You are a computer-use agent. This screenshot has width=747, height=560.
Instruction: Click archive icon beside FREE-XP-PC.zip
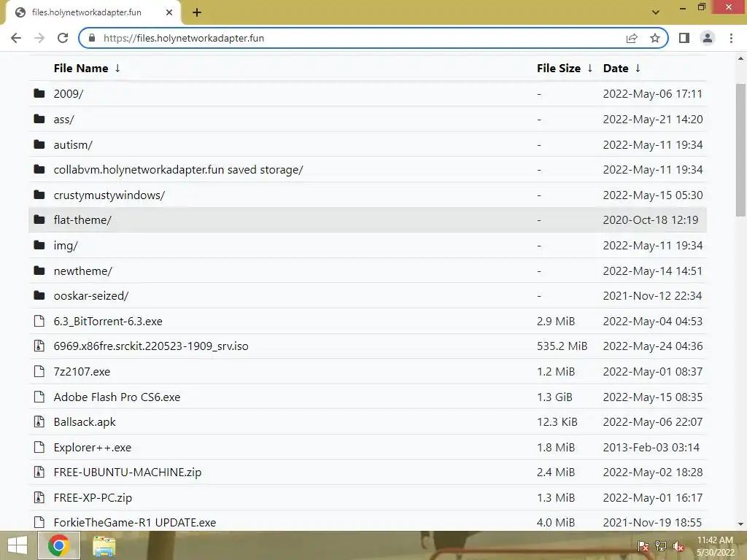coord(39,497)
